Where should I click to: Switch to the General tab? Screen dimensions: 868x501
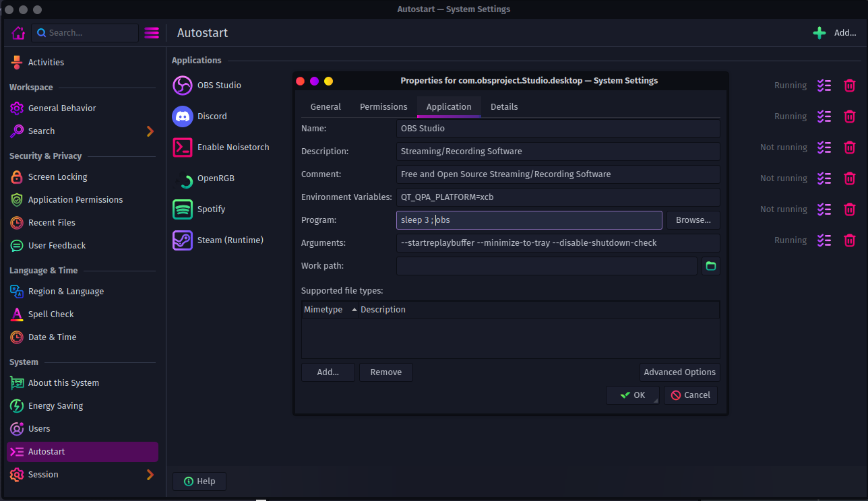pos(325,107)
